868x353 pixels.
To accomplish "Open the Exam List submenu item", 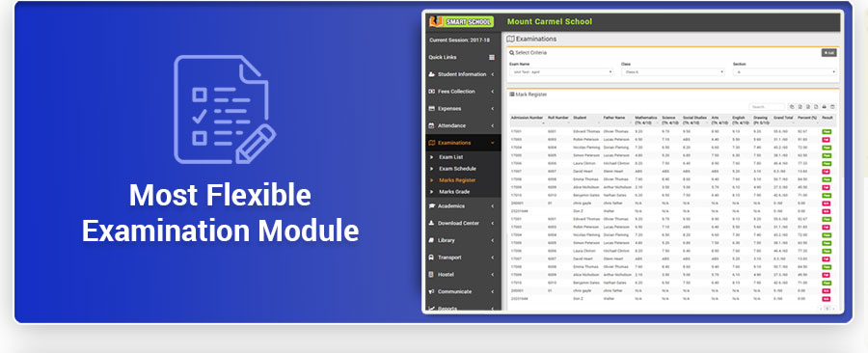I will tap(451, 157).
